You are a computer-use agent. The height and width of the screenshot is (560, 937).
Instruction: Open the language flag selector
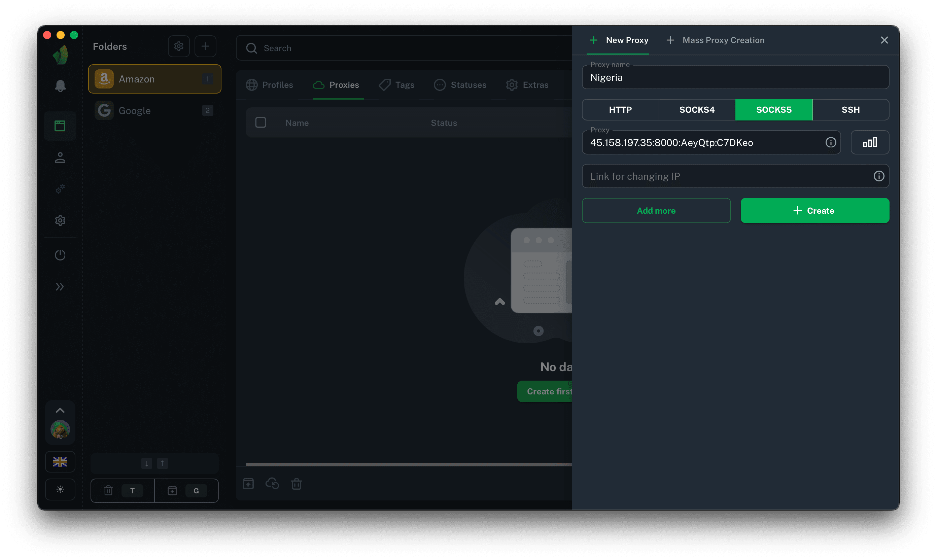[x=60, y=461]
